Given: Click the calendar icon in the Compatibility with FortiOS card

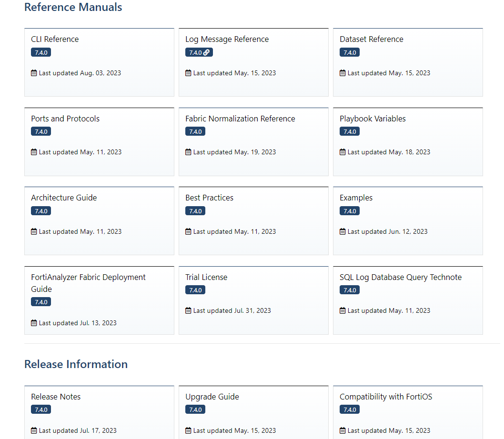Looking at the screenshot, I should (343, 430).
